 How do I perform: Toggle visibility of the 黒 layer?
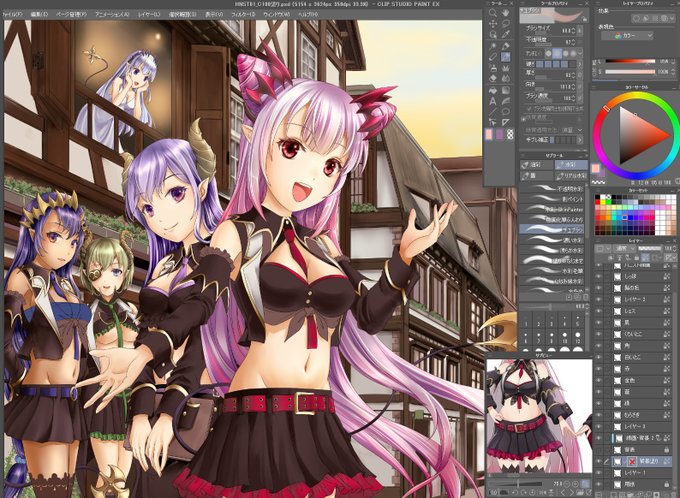coord(599,322)
